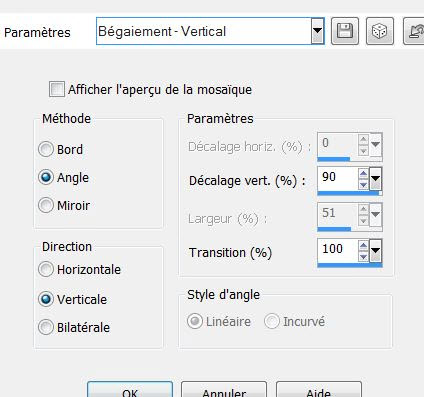Viewport: 424px width, 397px height.
Task: Click the Transition value input field
Action: (x=338, y=250)
